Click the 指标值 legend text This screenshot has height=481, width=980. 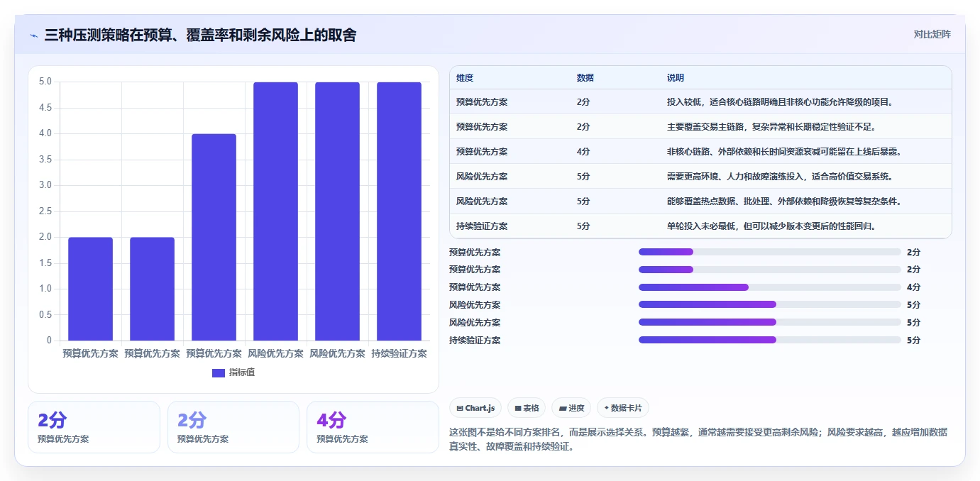coord(241,372)
